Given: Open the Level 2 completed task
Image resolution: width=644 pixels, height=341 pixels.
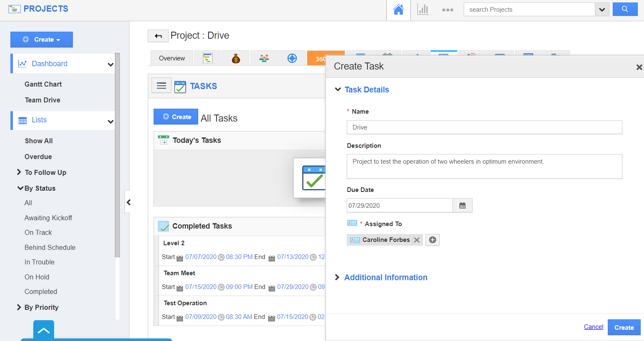Looking at the screenshot, I should pyautogui.click(x=174, y=243).
